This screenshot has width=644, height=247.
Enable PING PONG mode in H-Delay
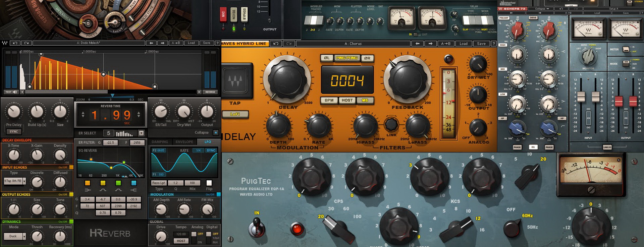point(347,58)
